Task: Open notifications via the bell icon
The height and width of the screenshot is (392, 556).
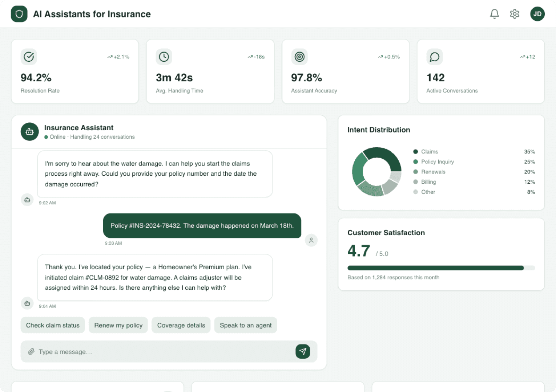Action: point(494,14)
